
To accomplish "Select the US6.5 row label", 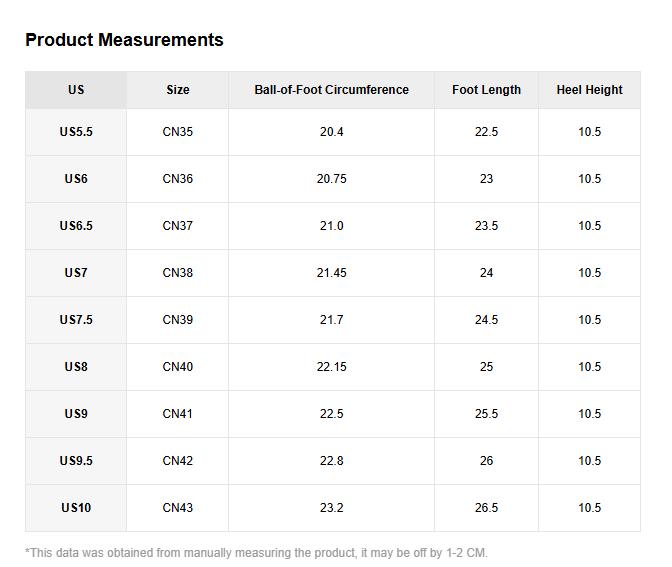I will pos(76,226).
